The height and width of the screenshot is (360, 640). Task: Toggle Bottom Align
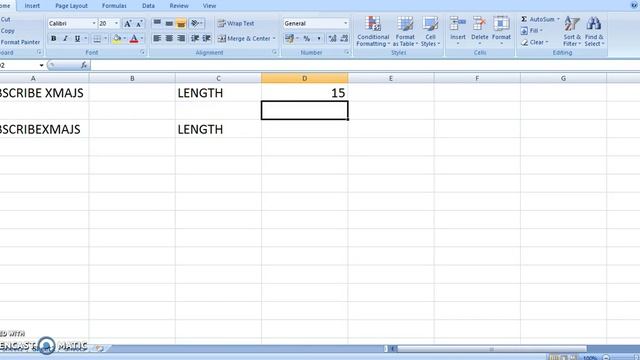point(181,23)
